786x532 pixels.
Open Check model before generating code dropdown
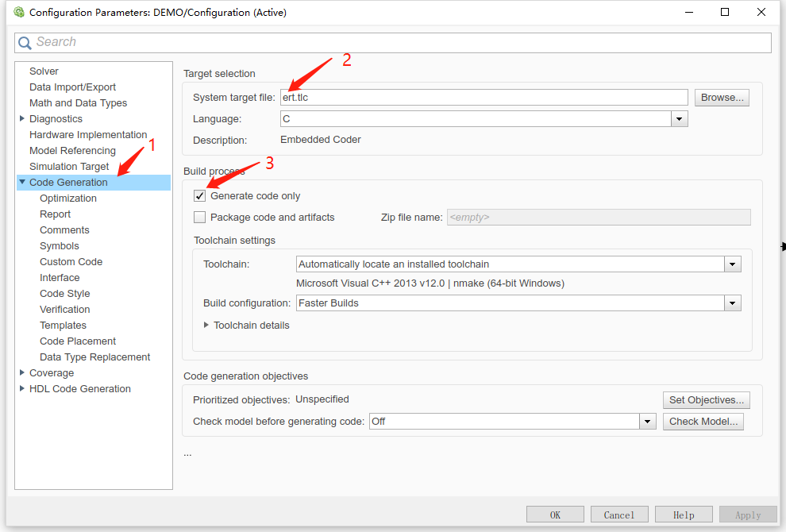click(x=648, y=422)
